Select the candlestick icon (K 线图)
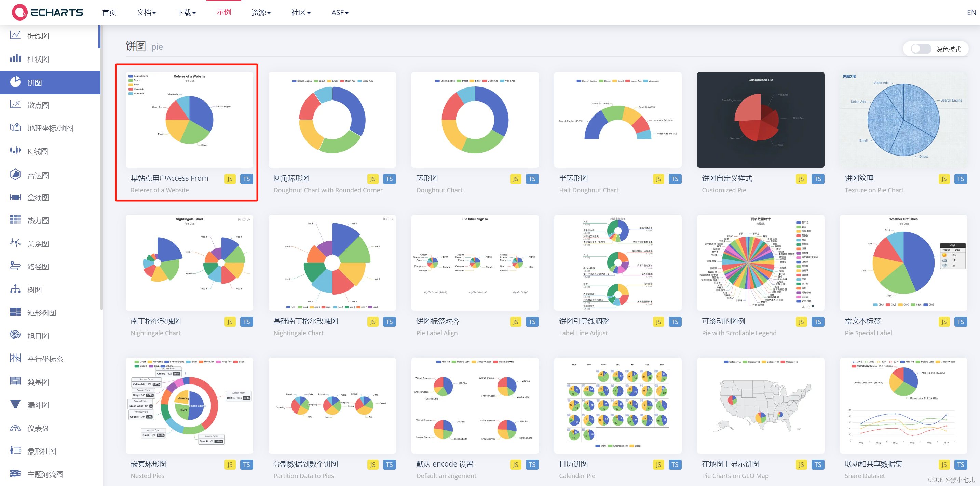Viewport: 980px width, 486px height. coord(15,151)
